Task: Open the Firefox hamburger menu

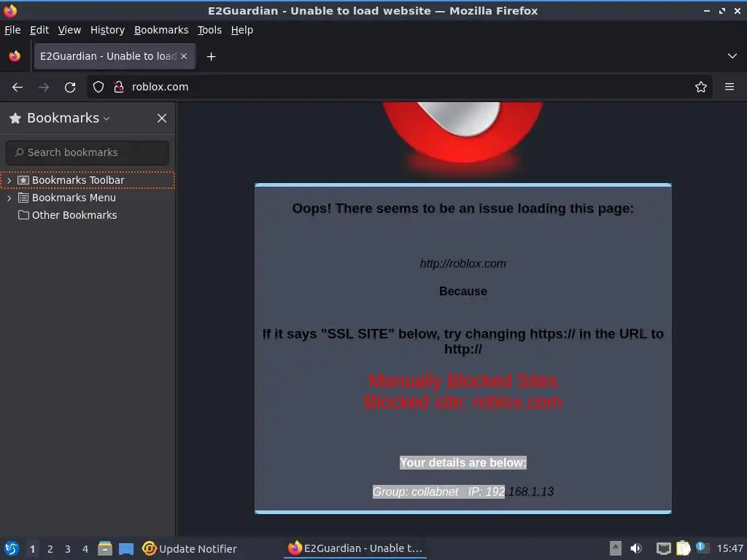Action: [729, 87]
